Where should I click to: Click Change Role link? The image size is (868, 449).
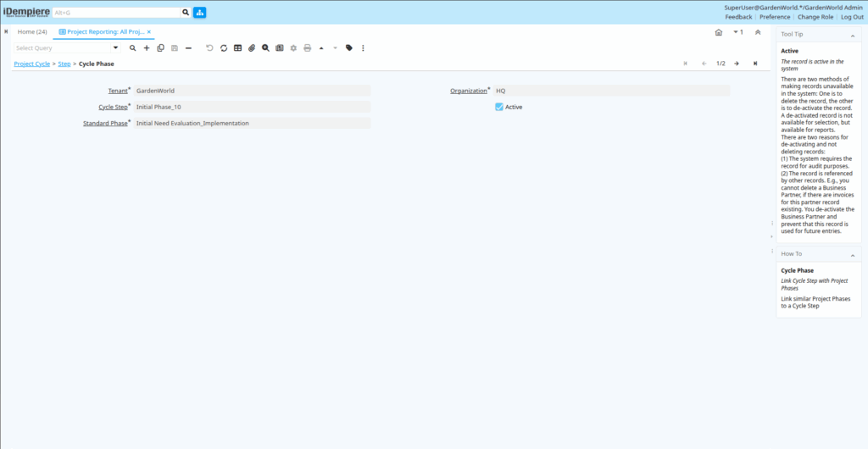(815, 17)
